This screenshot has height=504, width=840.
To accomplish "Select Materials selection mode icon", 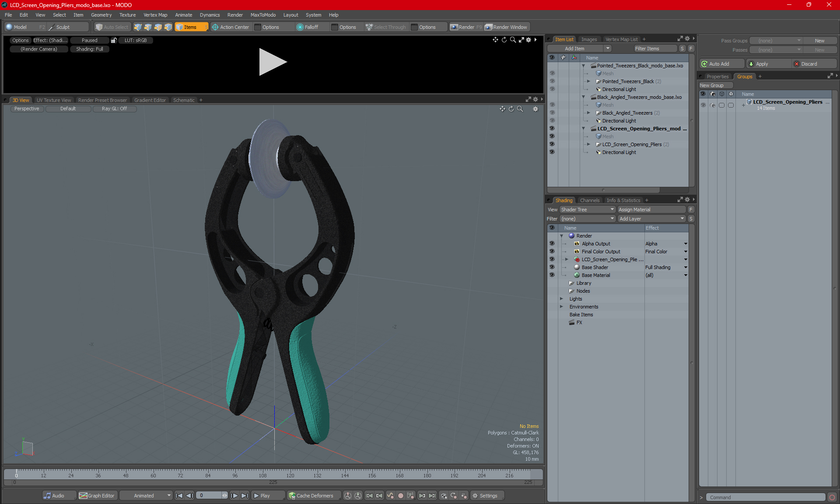I will (168, 27).
